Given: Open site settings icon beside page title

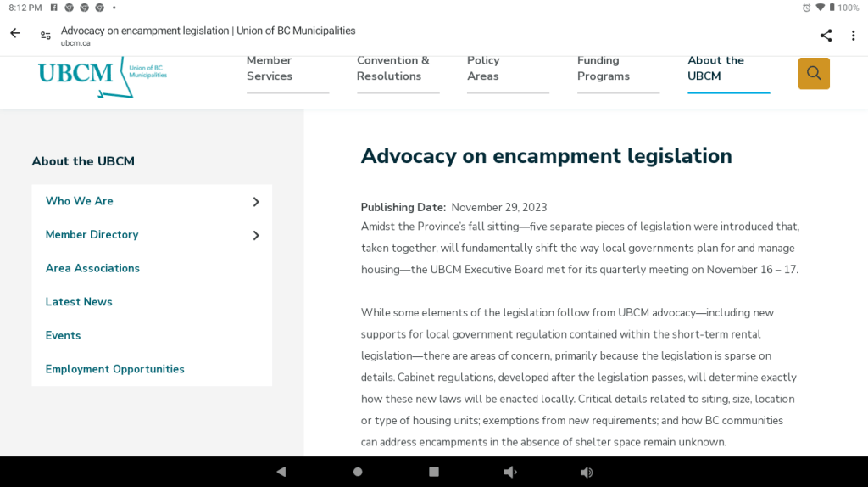Looking at the screenshot, I should pos(46,36).
